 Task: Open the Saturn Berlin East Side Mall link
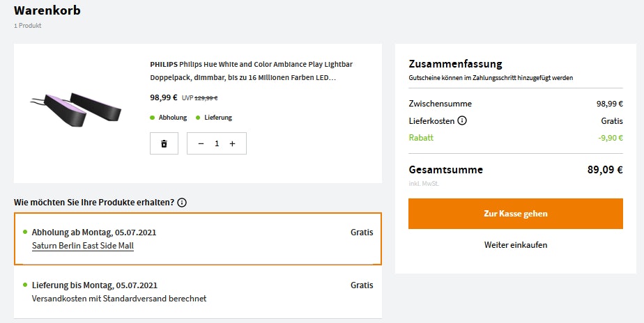[x=83, y=246]
